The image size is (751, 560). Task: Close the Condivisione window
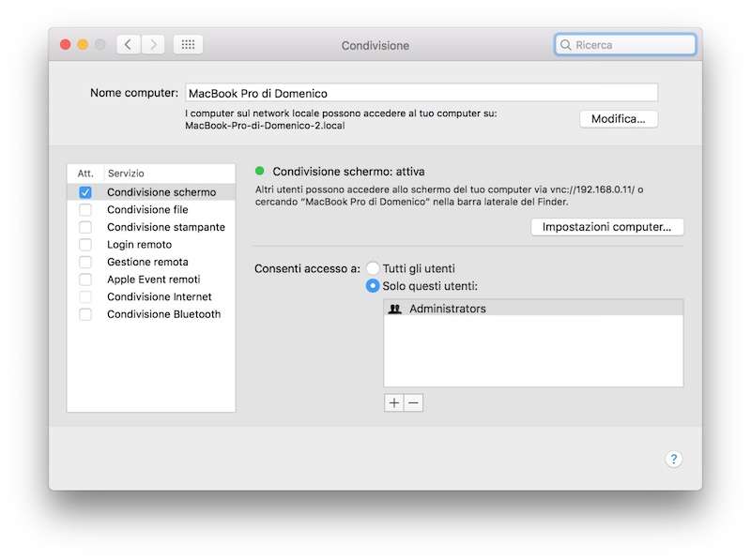tap(66, 45)
